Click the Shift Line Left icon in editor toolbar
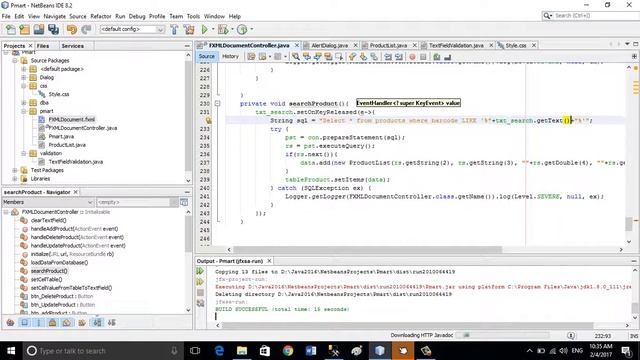 point(388,57)
